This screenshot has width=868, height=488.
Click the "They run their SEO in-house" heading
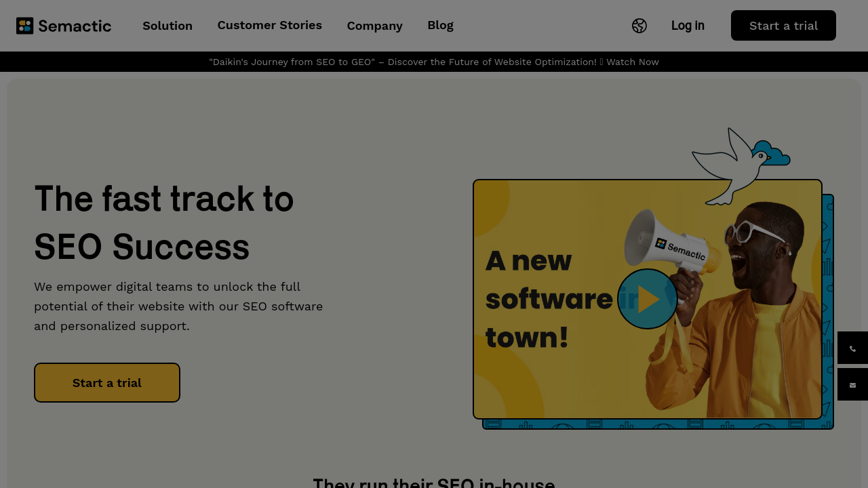tap(434, 483)
